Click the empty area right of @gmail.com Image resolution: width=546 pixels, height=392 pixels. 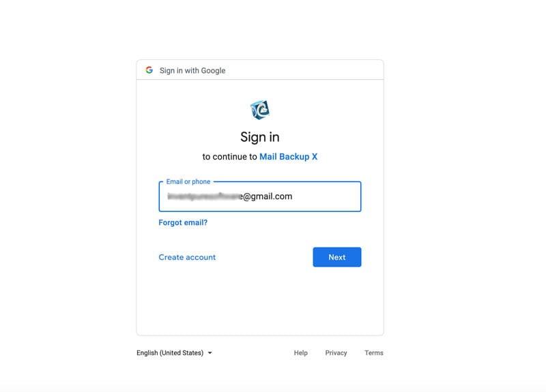tap(326, 196)
